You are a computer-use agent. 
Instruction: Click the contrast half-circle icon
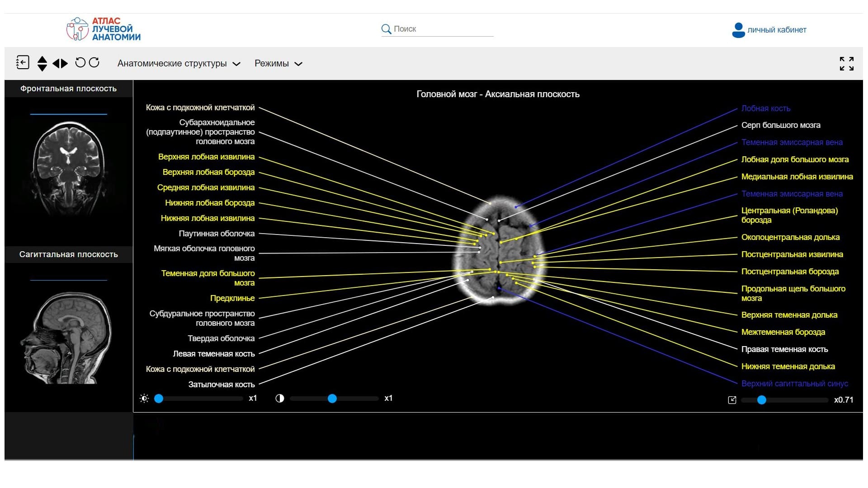(x=280, y=398)
